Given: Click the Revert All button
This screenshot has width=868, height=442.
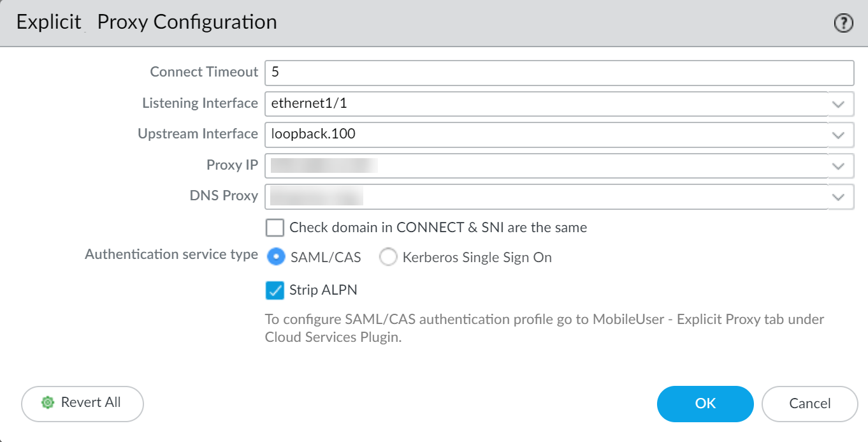Looking at the screenshot, I should 82,403.
